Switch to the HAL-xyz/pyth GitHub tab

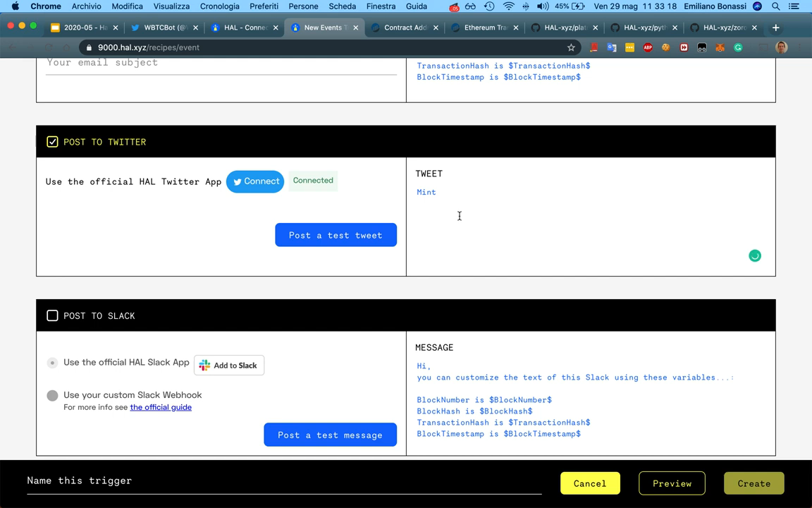[645, 28]
